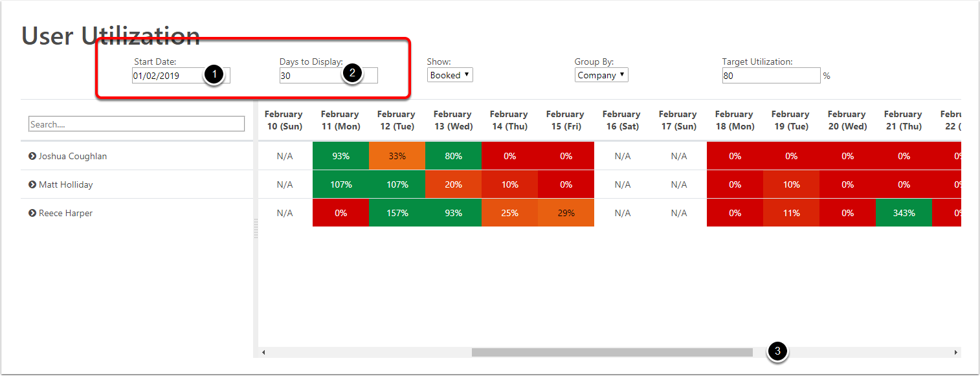
Task: Expand Matt Holliday row arrow icon
Action: point(32,184)
